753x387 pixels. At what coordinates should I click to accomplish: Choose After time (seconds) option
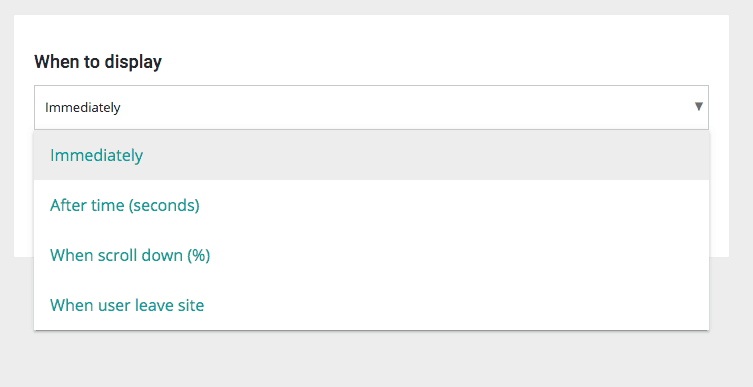tap(371, 205)
